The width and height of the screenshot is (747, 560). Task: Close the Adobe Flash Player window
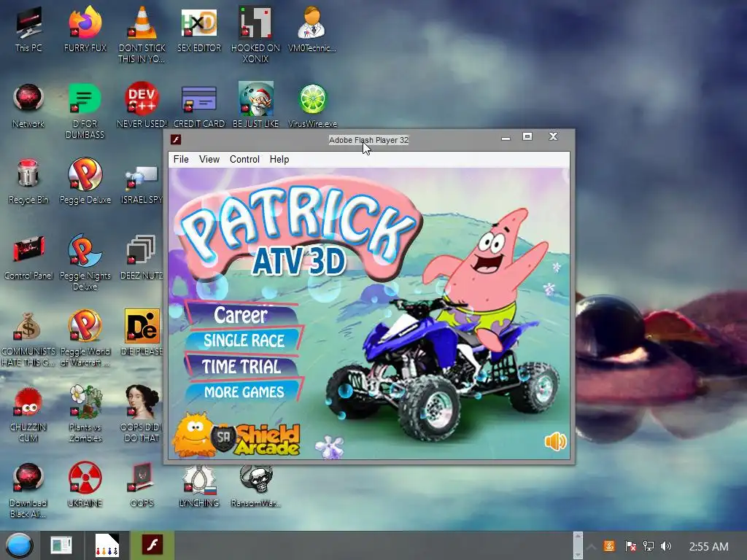(x=553, y=136)
